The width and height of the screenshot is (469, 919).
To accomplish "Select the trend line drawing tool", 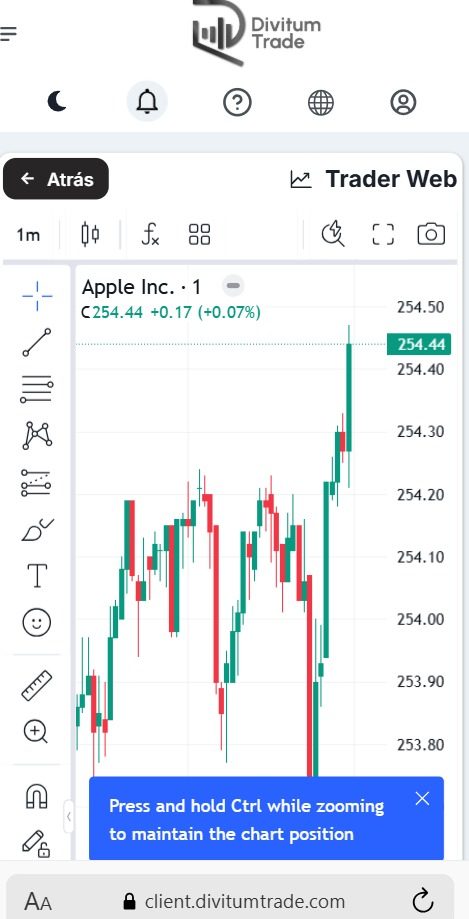I will click(x=37, y=342).
